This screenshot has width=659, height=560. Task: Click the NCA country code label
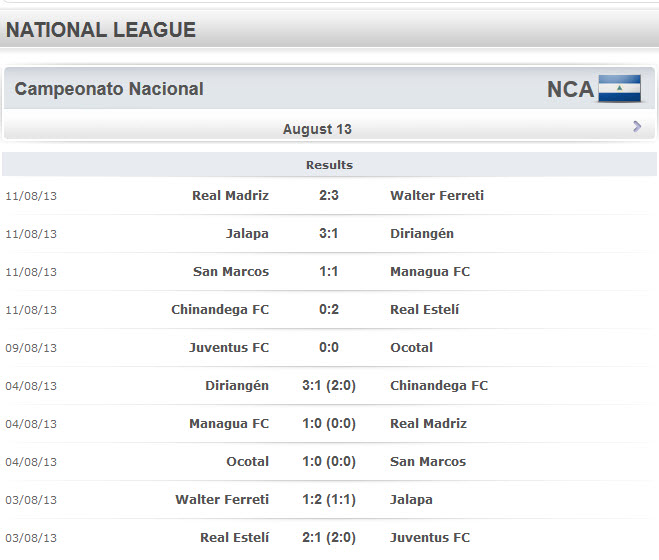[x=570, y=89]
